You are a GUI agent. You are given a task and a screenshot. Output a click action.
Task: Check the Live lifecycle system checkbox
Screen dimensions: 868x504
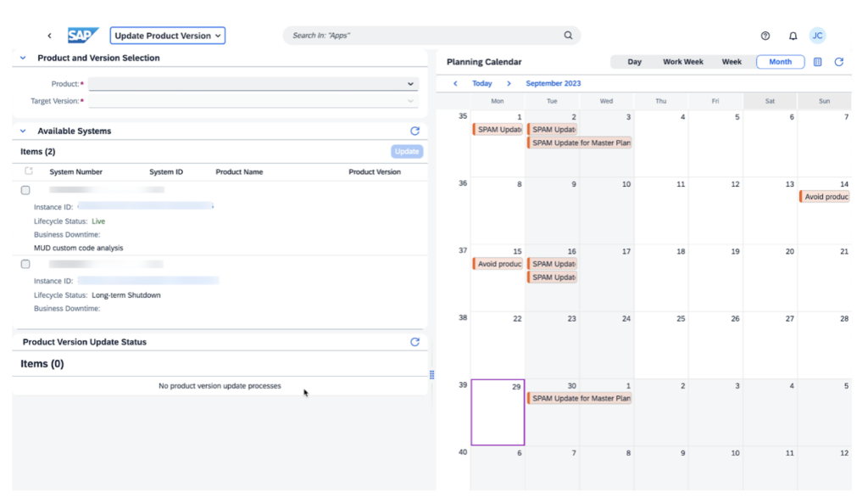click(x=25, y=190)
